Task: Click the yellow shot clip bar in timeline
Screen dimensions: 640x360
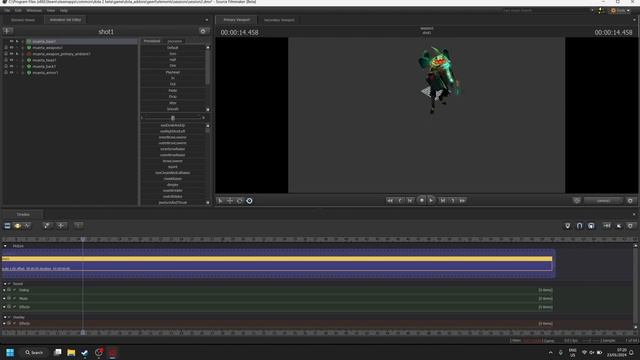Action: pyautogui.click(x=277, y=259)
